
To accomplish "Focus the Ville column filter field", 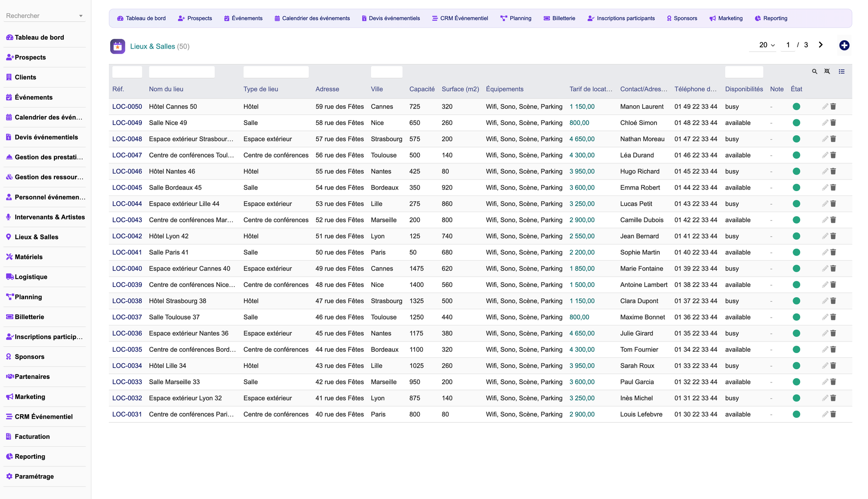I will (x=387, y=72).
